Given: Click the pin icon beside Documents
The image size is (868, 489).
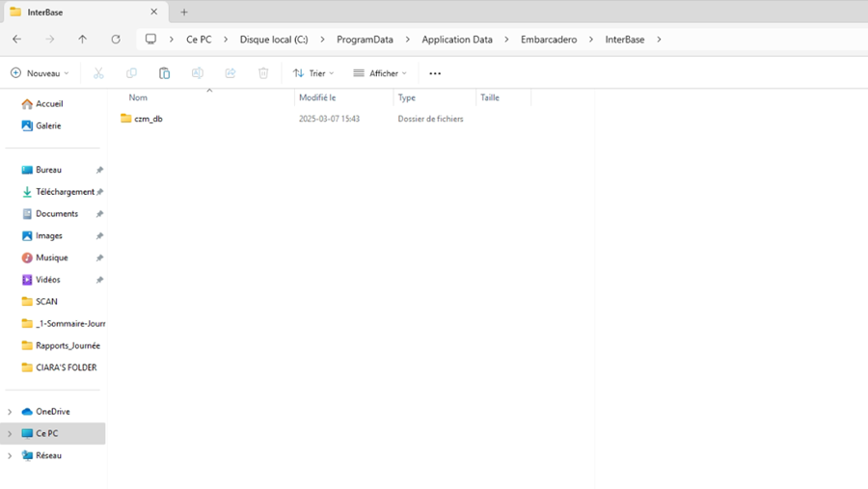Looking at the screenshot, I should coord(99,214).
